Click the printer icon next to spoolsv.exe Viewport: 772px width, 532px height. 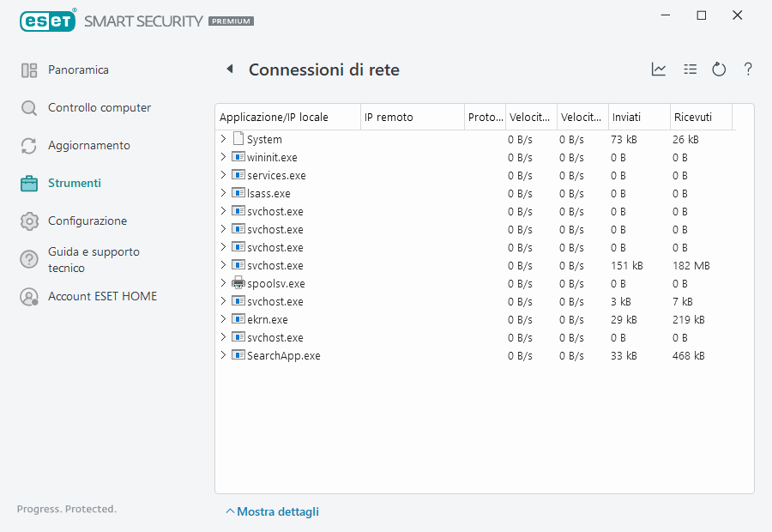click(238, 284)
